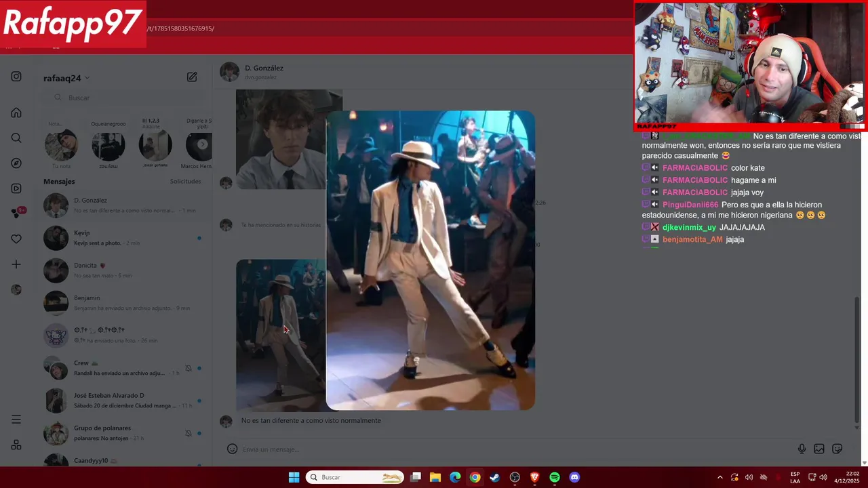Go to Instagram Home via house icon

16,113
